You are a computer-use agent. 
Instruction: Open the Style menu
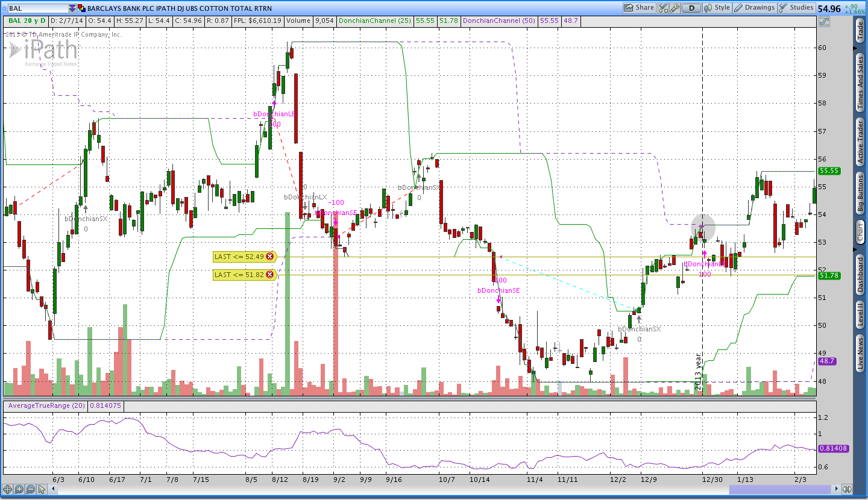pyautogui.click(x=717, y=8)
